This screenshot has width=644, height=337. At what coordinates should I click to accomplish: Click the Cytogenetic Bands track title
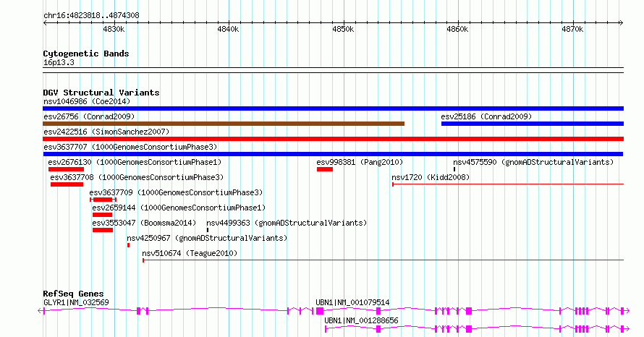click(x=86, y=54)
